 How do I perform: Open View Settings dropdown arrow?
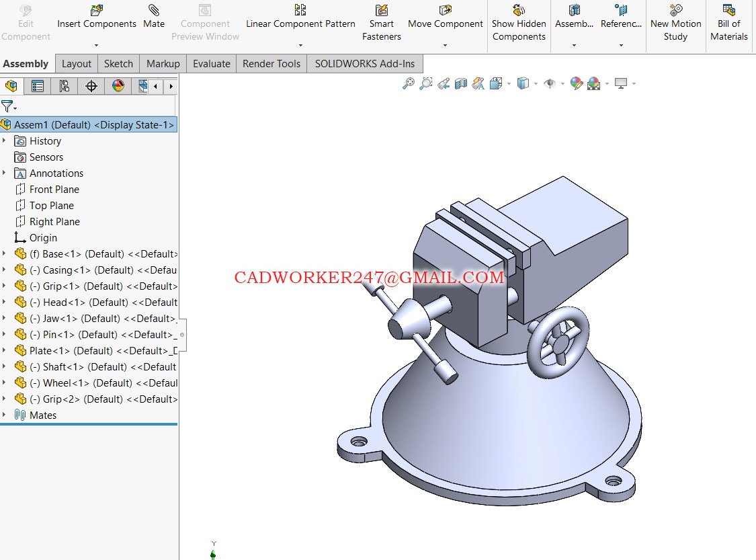pos(634,84)
